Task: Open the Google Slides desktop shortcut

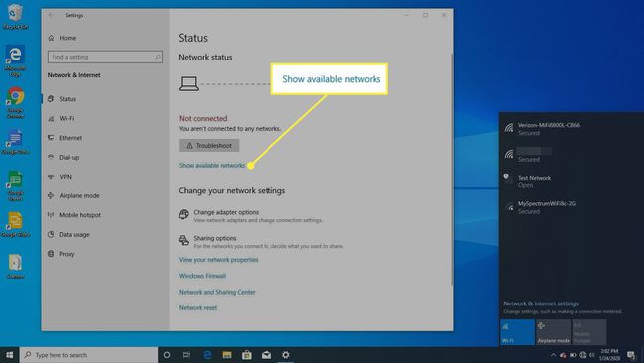Action: (15, 224)
